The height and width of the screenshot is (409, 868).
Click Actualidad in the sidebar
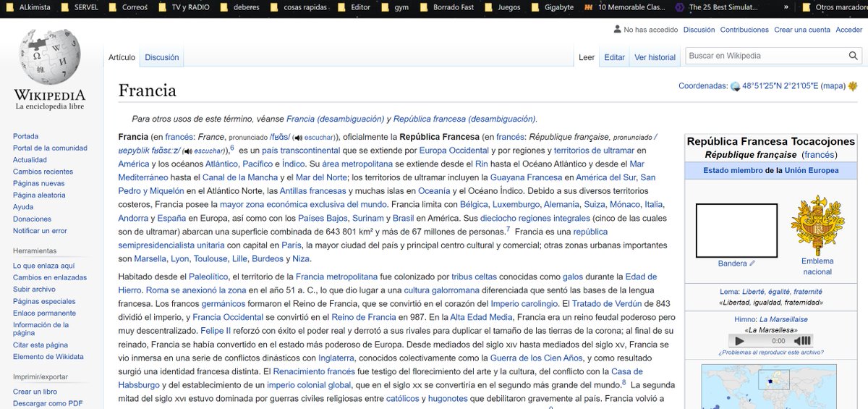pos(30,160)
